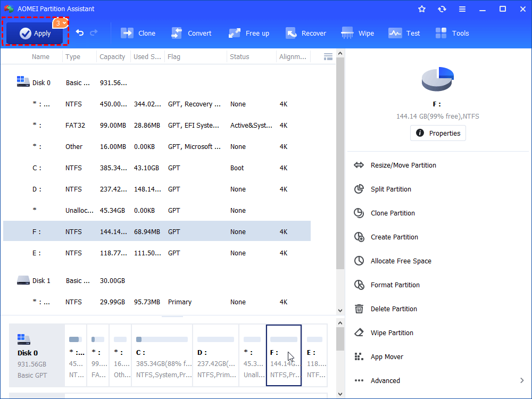This screenshot has height=399, width=532.
Task: Click disk map scrollbar up arrow
Action: coord(340,323)
